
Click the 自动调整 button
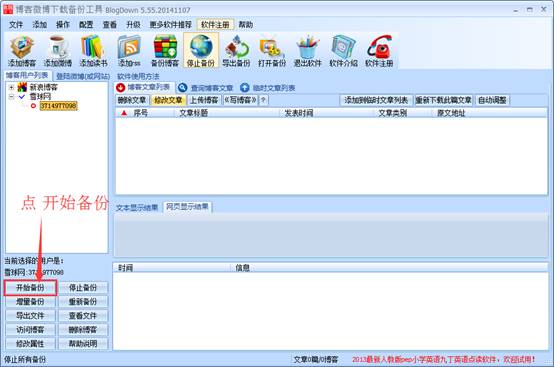point(492,100)
